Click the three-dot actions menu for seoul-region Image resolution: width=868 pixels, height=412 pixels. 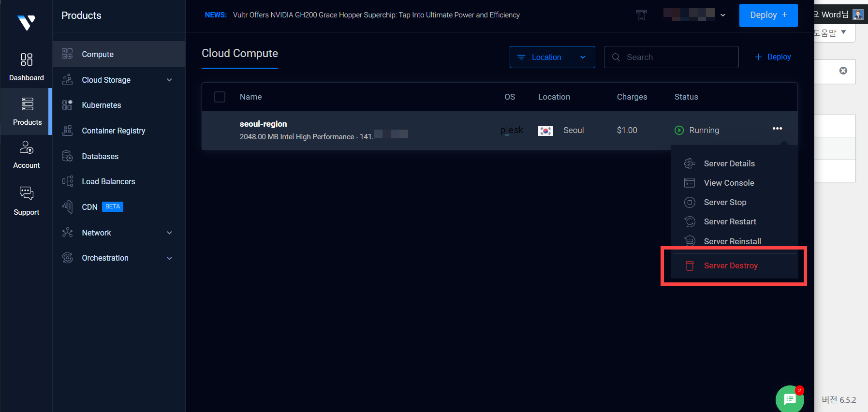(x=778, y=129)
